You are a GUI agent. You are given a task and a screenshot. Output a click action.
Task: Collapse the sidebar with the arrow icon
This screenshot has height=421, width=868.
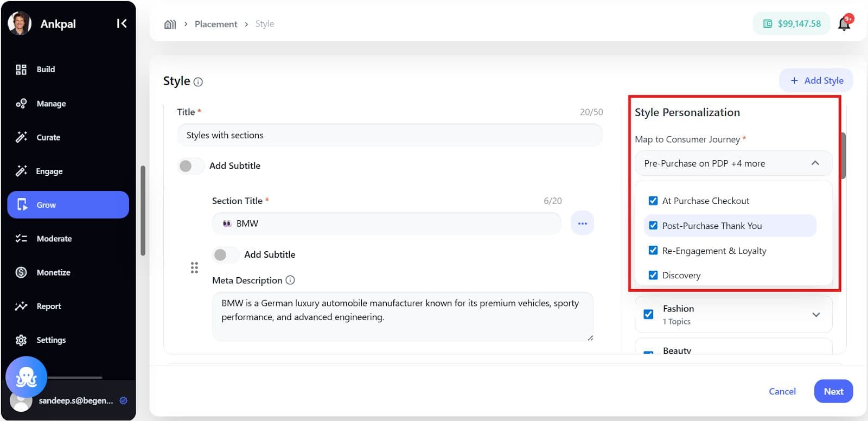[122, 23]
